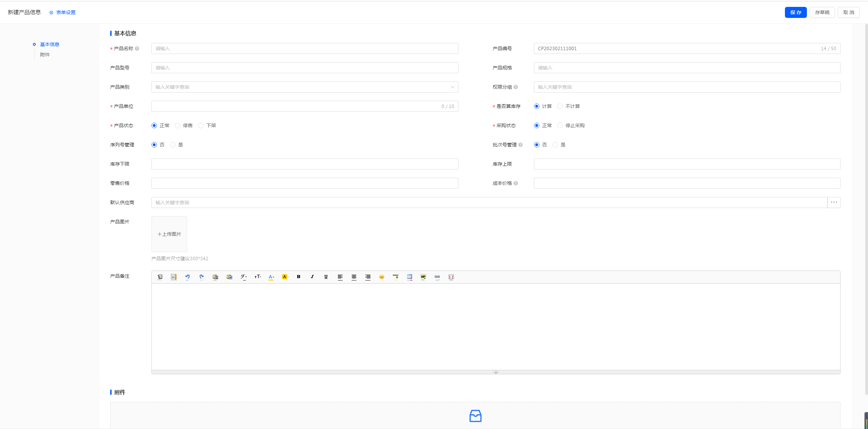The image size is (868, 429).
Task: Paste from Word icon
Action: tap(229, 277)
